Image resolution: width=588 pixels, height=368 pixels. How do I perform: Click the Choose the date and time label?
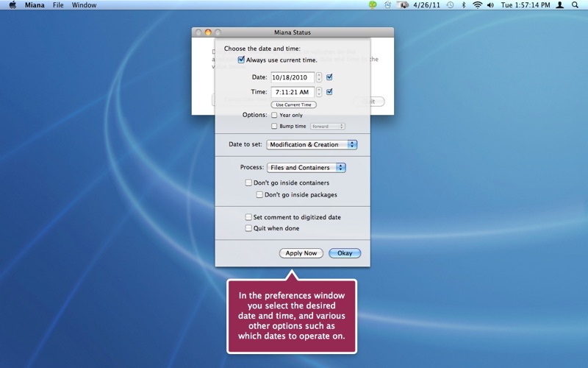[262, 49]
